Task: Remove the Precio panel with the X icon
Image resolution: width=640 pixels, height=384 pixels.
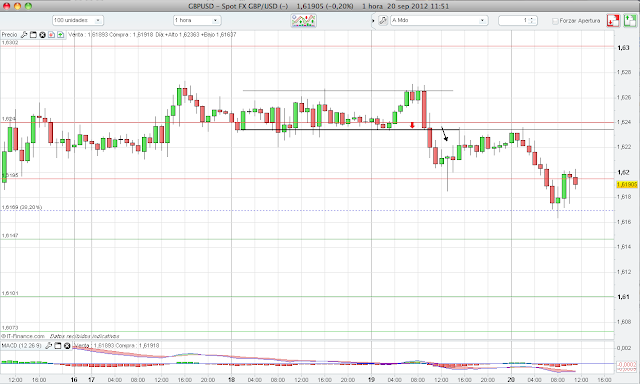Action: coord(42,35)
